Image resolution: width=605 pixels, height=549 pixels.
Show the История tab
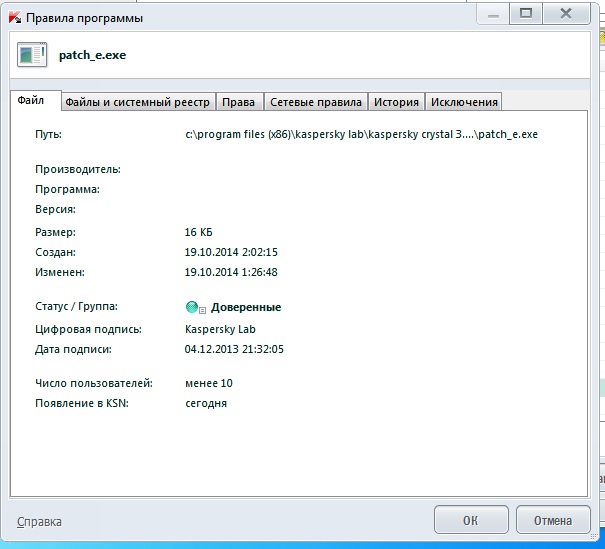pos(396,102)
